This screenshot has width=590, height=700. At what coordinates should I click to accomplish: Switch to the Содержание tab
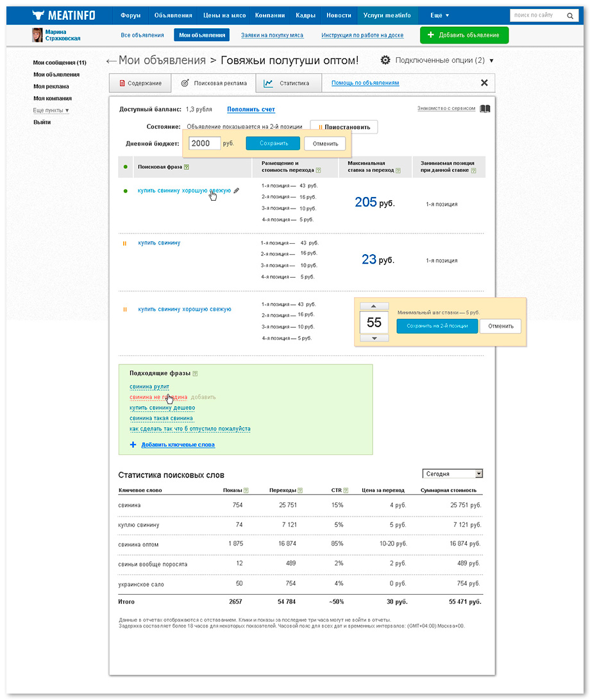point(140,83)
